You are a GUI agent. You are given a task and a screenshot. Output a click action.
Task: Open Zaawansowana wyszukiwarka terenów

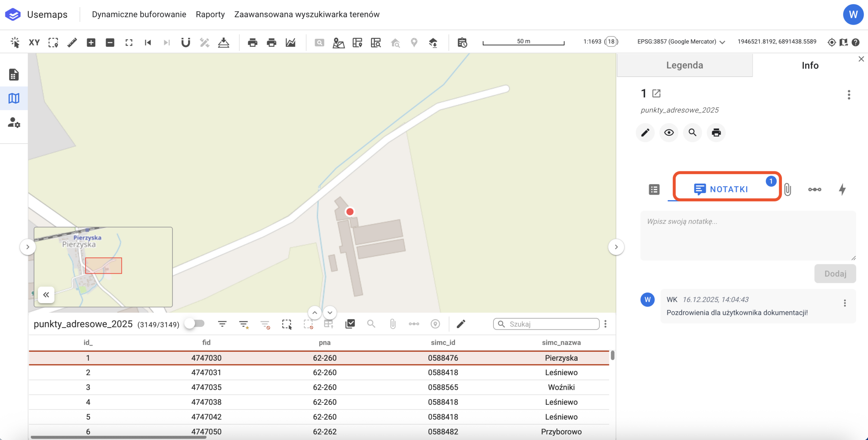tap(307, 14)
